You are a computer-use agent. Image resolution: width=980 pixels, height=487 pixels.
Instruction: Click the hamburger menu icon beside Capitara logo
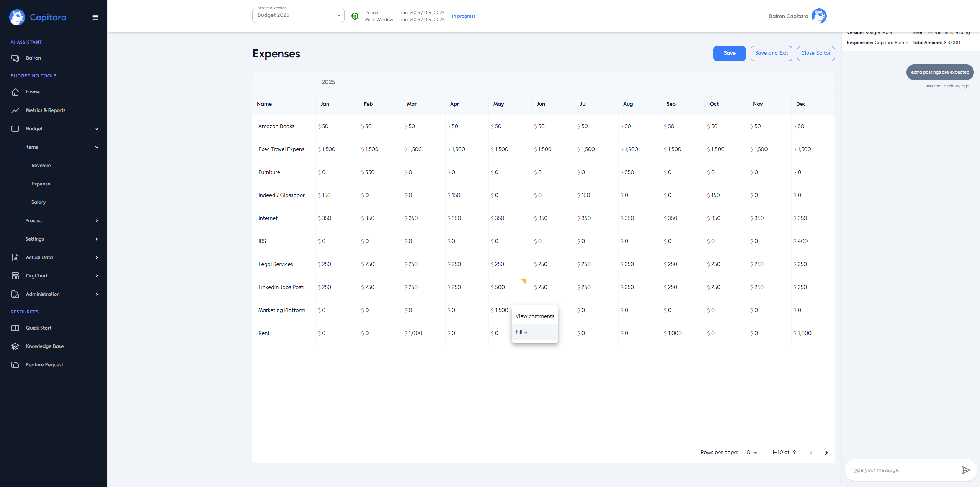(x=95, y=17)
